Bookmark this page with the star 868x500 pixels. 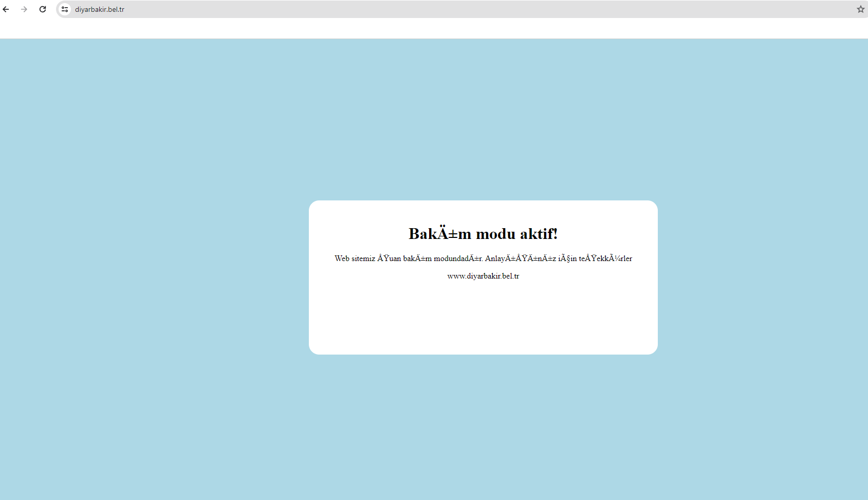860,9
